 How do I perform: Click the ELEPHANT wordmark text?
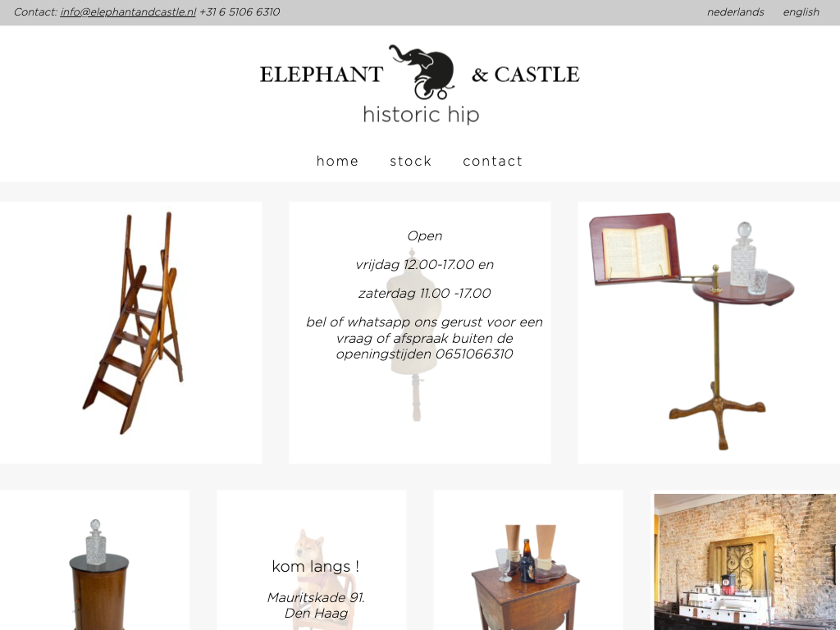322,75
